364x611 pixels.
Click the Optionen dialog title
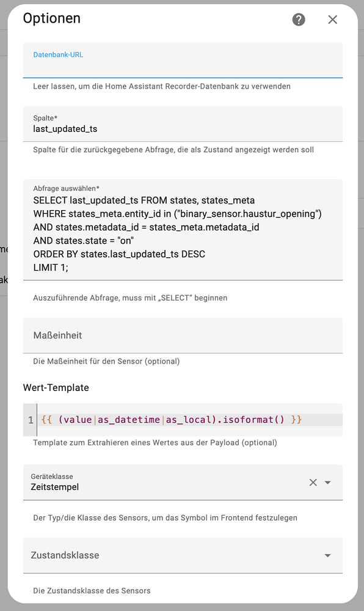tap(51, 18)
